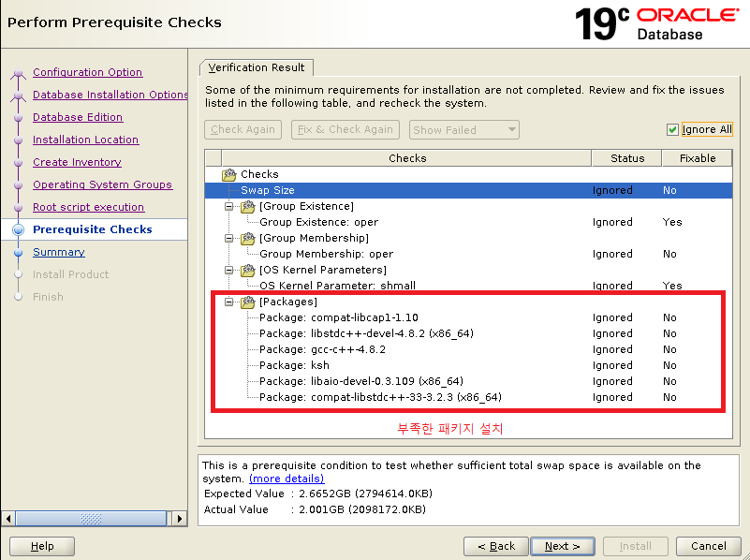
Task: Go to Database Edition step
Action: (x=78, y=117)
